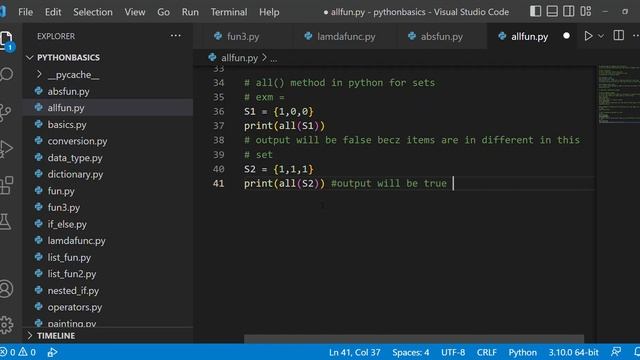Open Source Control view in activity bar

pos(5,112)
